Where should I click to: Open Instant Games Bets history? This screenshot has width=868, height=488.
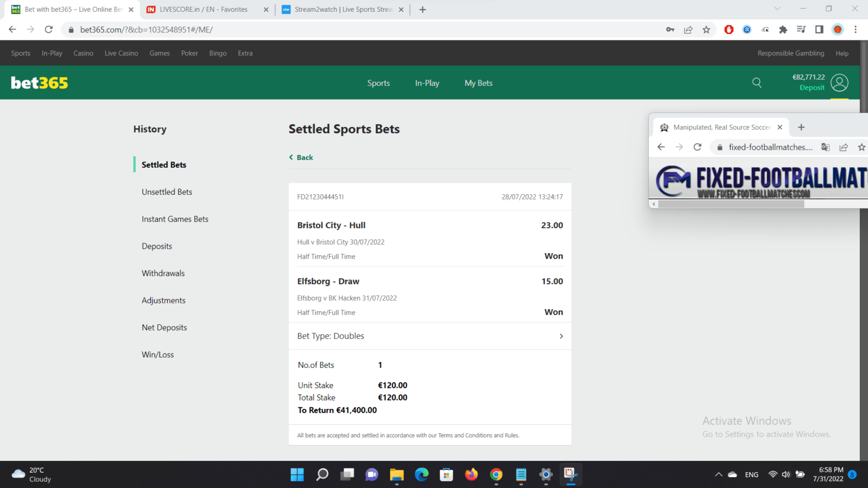175,219
